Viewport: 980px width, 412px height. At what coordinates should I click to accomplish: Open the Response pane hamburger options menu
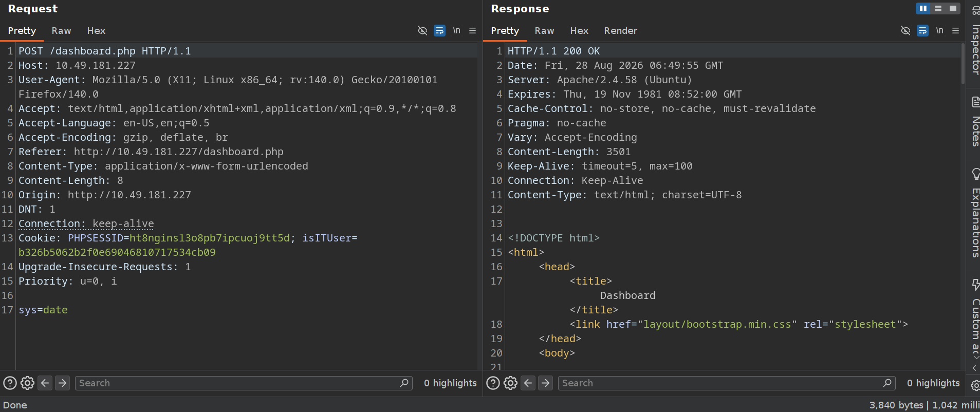click(x=956, y=30)
